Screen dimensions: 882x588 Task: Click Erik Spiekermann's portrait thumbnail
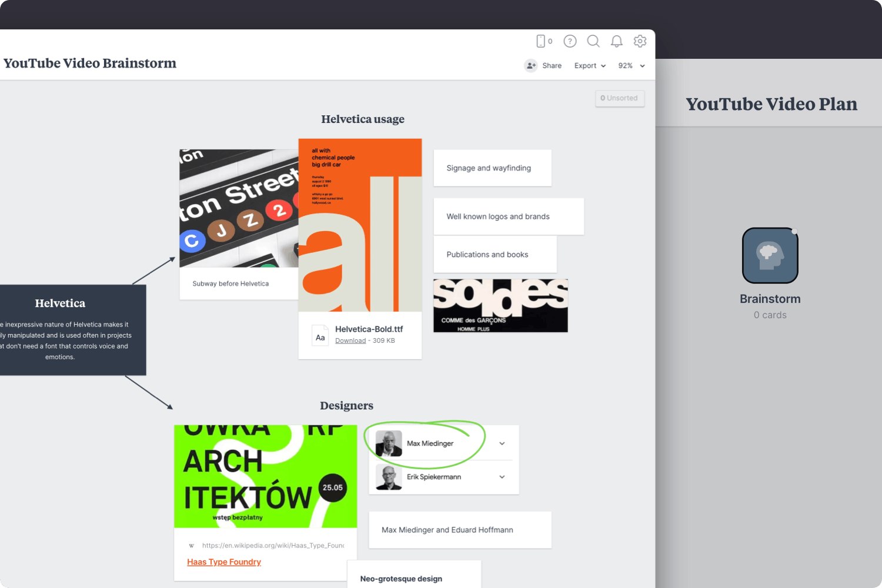pos(389,477)
